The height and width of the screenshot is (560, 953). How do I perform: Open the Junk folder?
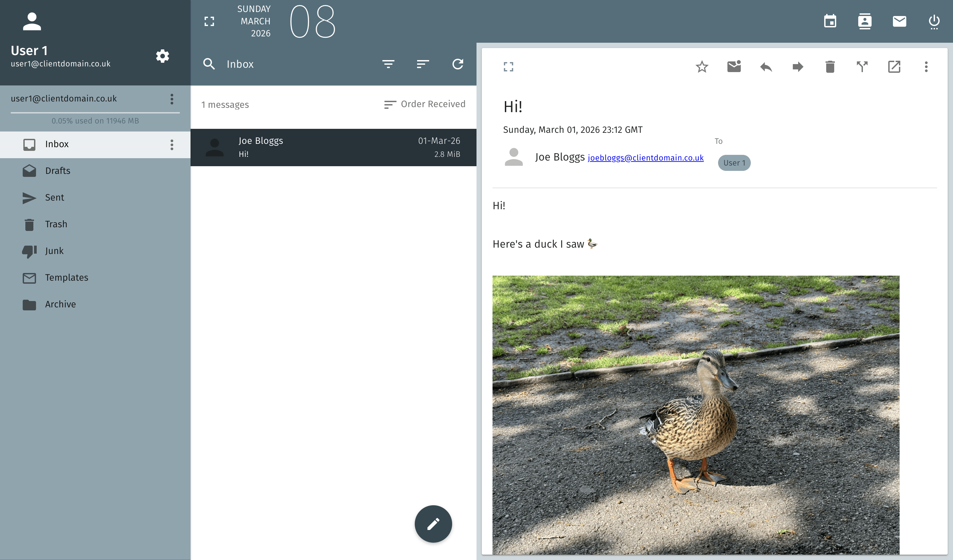tap(95, 251)
